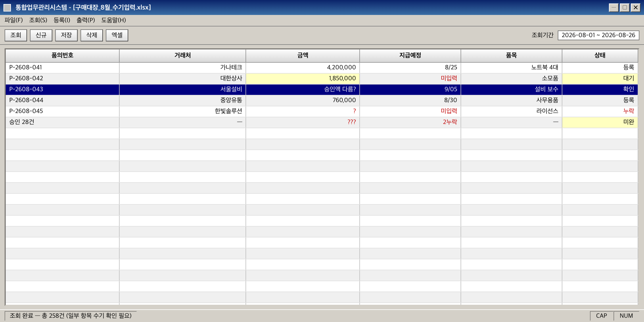Click the 8/30 payment date cell
Viewport: 644px width, 322px height.
tap(410, 100)
